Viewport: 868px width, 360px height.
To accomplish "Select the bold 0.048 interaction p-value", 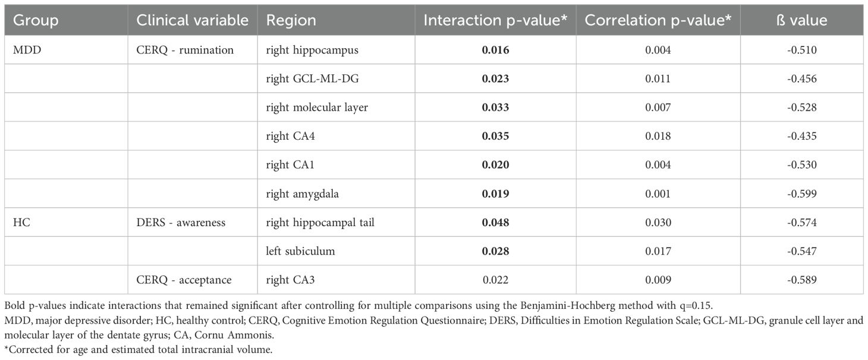I will click(496, 223).
